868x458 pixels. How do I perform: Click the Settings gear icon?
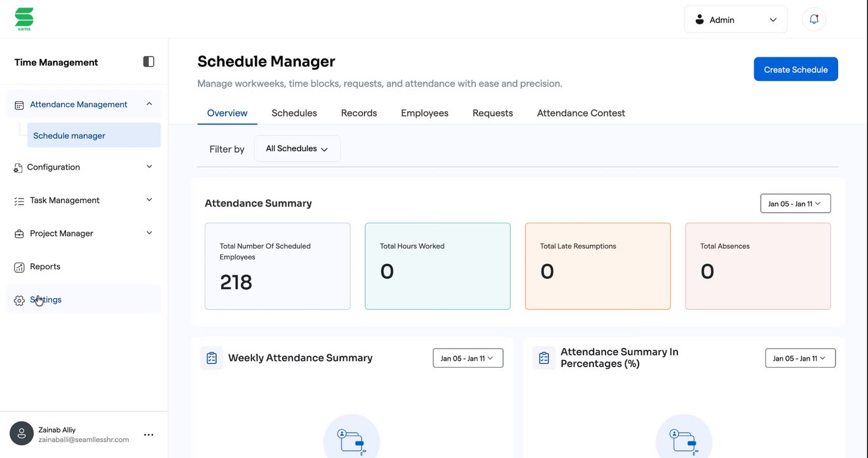(19, 300)
